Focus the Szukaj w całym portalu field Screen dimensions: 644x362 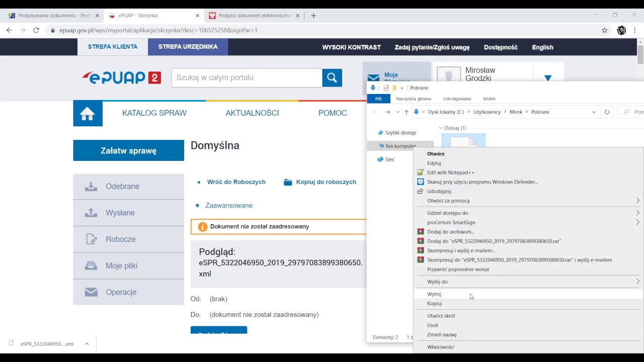click(x=247, y=77)
